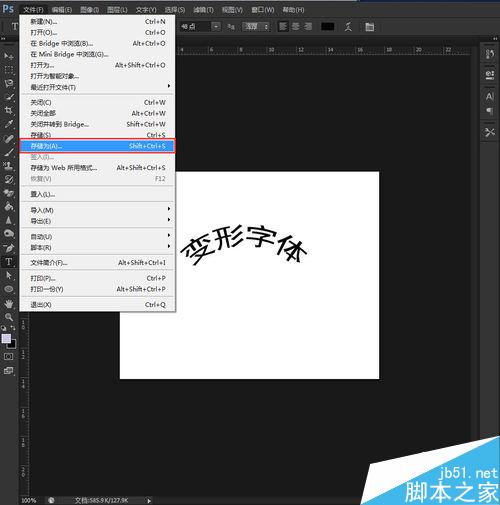This screenshot has width=500, height=505.
Task: Expand the recently opened files submenu
Action: [x=97, y=87]
